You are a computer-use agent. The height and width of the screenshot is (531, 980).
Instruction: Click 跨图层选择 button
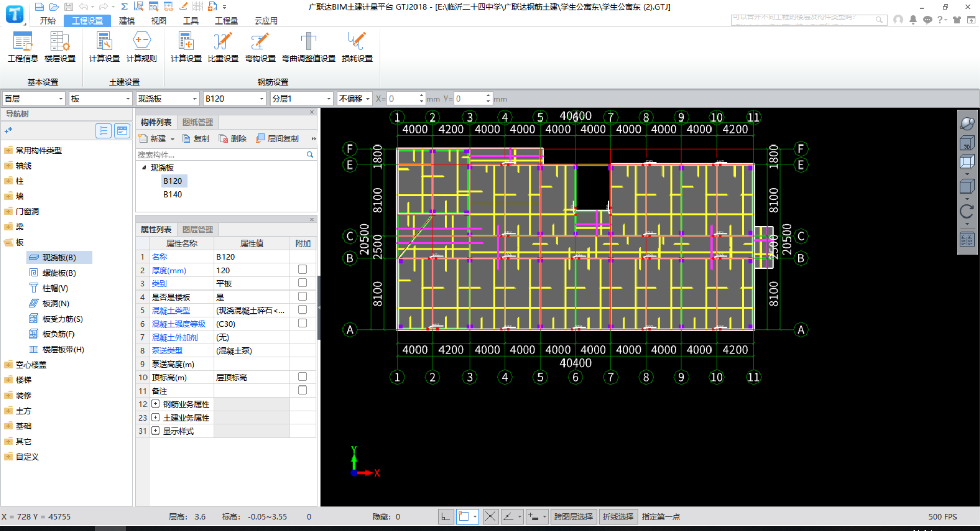pyautogui.click(x=573, y=517)
